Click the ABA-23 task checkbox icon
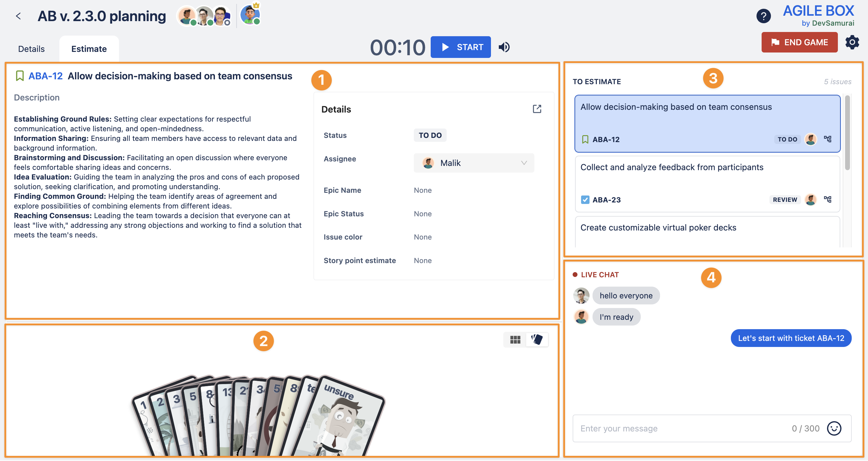 click(585, 200)
